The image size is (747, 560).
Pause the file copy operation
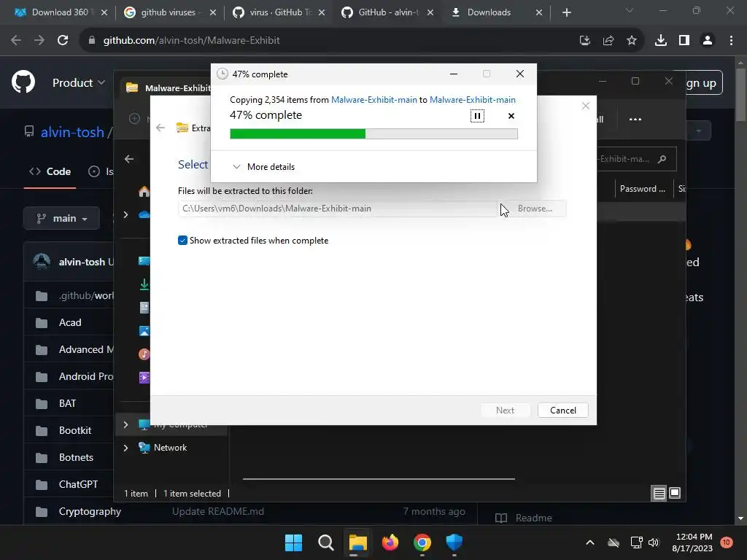477,116
